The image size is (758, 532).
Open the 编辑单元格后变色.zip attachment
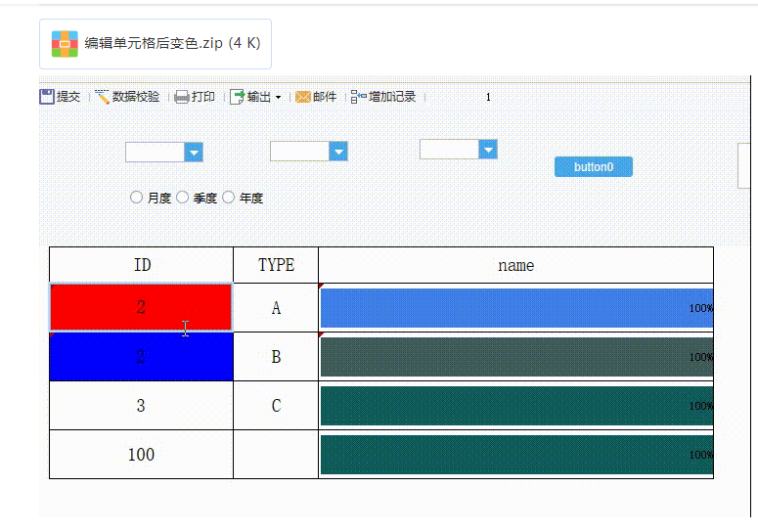point(156,44)
